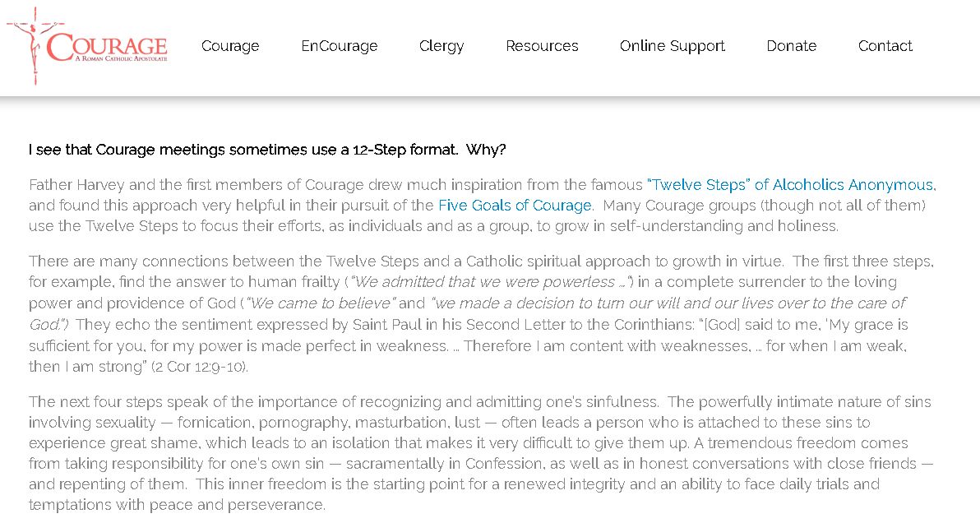Click the 12-Step format question heading

pyautogui.click(x=267, y=150)
